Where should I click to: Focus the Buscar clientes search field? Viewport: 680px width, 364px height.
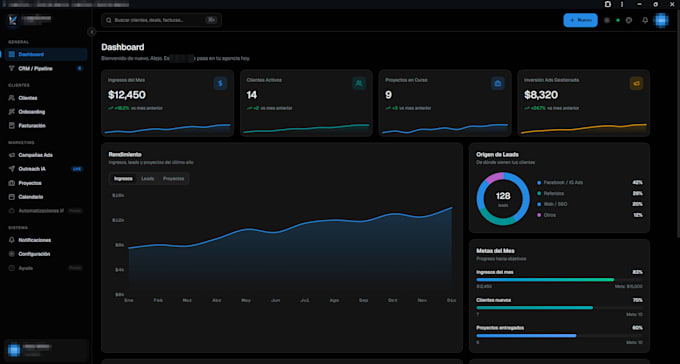pyautogui.click(x=161, y=20)
